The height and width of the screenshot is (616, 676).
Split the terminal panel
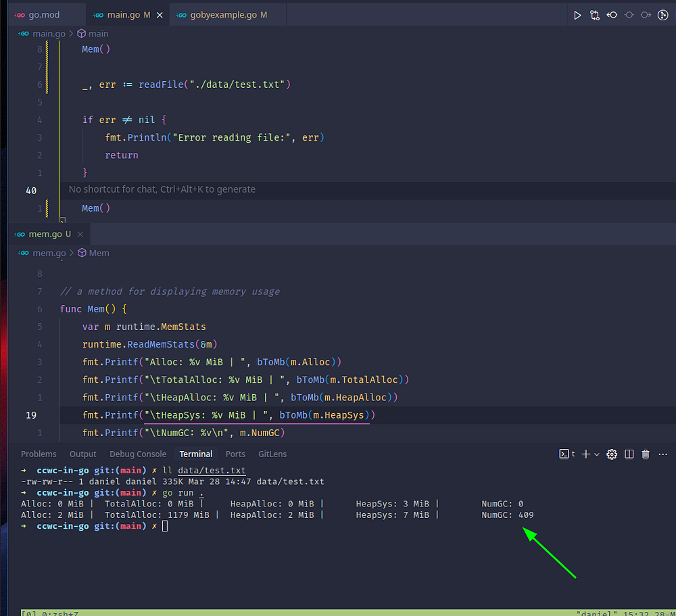pyautogui.click(x=629, y=454)
